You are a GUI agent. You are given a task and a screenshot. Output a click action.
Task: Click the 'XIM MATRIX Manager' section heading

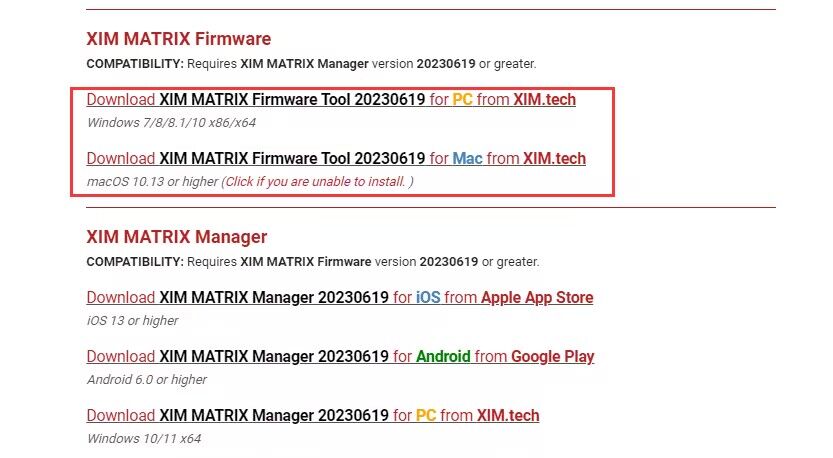pos(177,237)
